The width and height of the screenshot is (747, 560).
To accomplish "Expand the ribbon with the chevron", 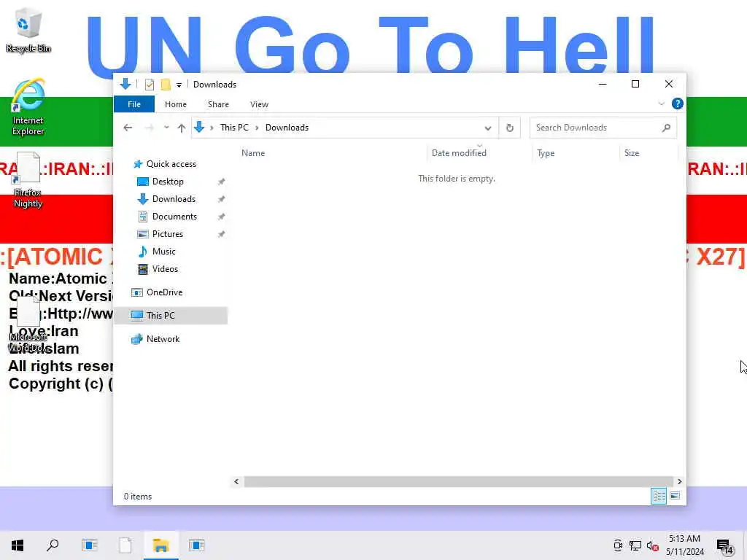I will point(661,104).
